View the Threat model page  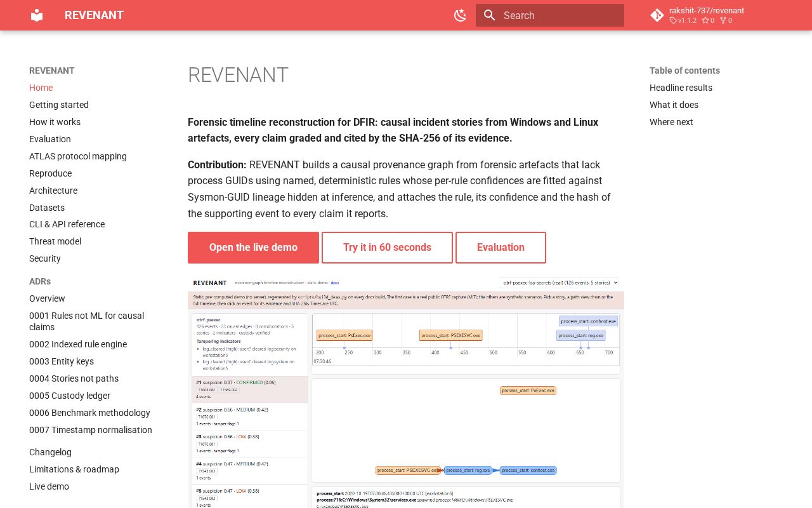pos(55,241)
